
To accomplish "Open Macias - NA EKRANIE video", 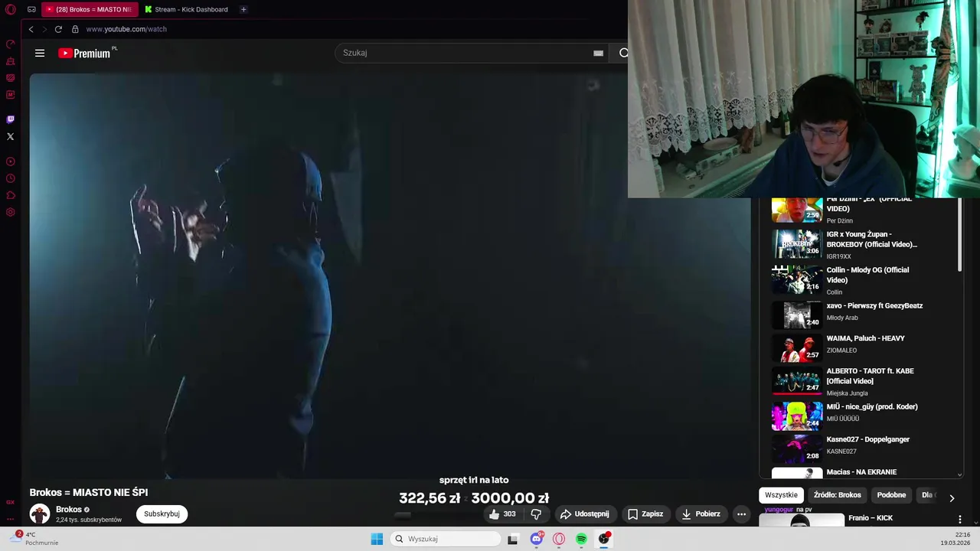I will click(x=861, y=472).
